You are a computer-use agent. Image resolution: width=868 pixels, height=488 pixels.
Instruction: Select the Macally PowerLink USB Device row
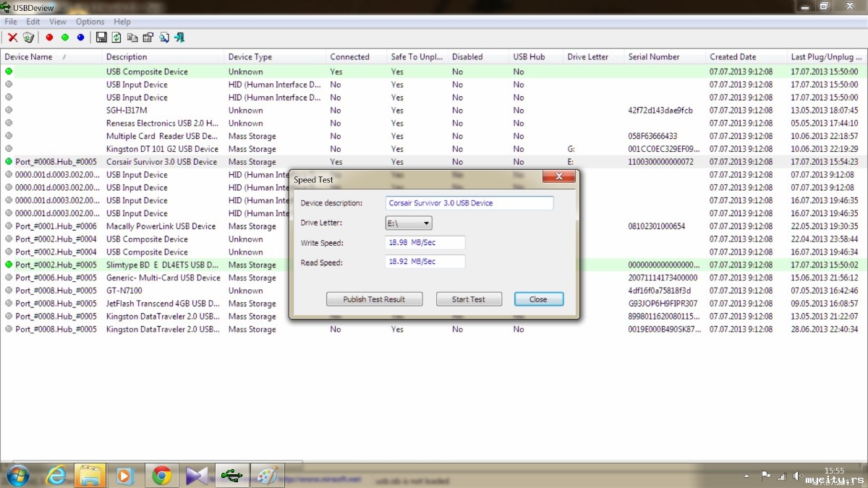pos(434,226)
